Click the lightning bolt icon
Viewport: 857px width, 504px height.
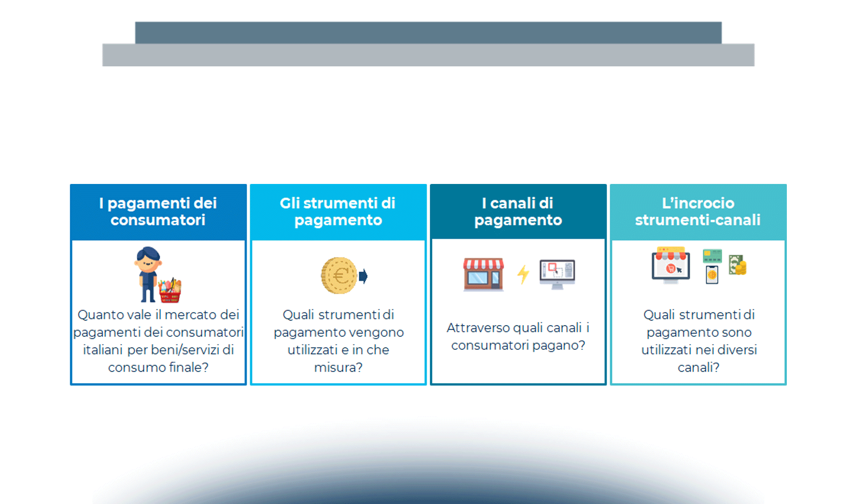click(x=522, y=275)
